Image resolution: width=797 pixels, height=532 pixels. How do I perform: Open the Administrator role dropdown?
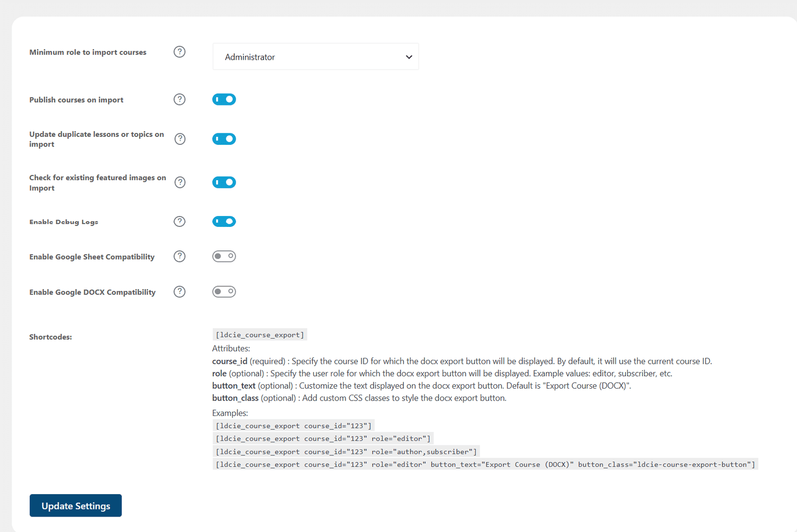pos(316,57)
